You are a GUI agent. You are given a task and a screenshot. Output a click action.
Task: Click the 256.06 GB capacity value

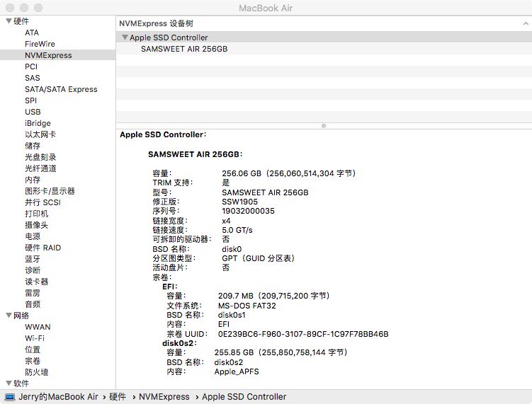click(289, 173)
